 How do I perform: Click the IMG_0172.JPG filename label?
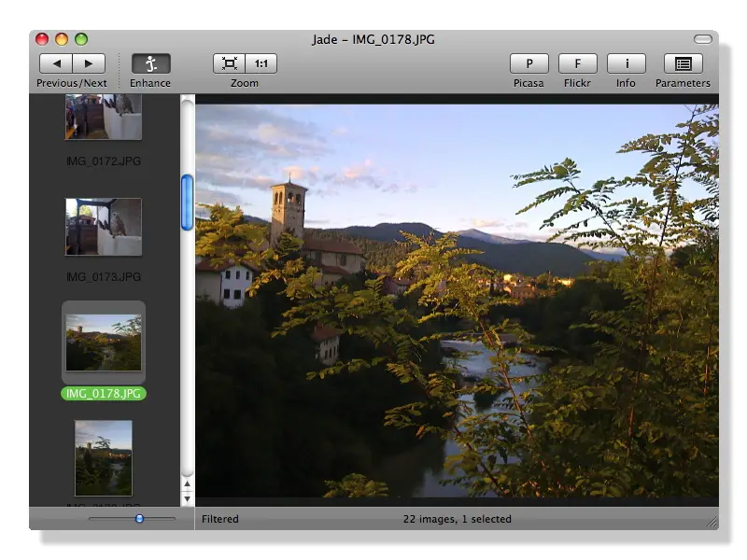[x=104, y=161]
